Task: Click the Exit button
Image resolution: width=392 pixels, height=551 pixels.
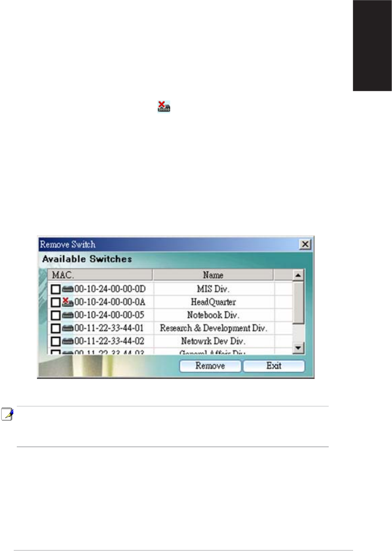Action: (x=274, y=366)
